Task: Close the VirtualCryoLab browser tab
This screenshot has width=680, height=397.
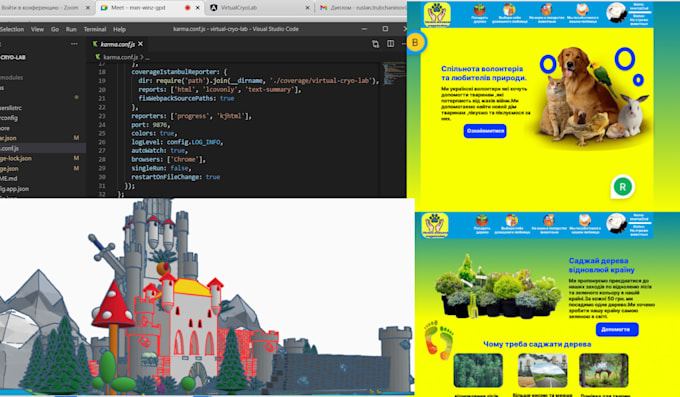Action: 307,8
